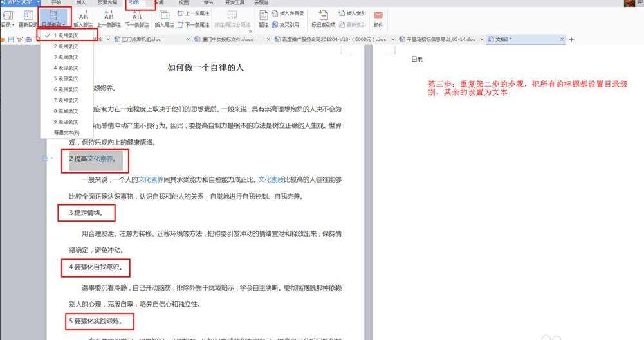Select 3 级目录(3) from level menu
This screenshot has width=644, height=340.
click(67, 57)
